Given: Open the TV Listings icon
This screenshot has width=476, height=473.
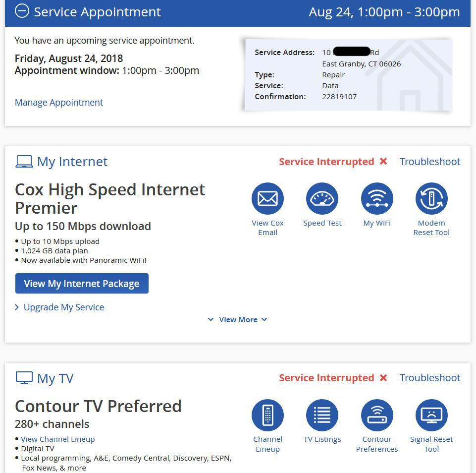Looking at the screenshot, I should coord(322,415).
